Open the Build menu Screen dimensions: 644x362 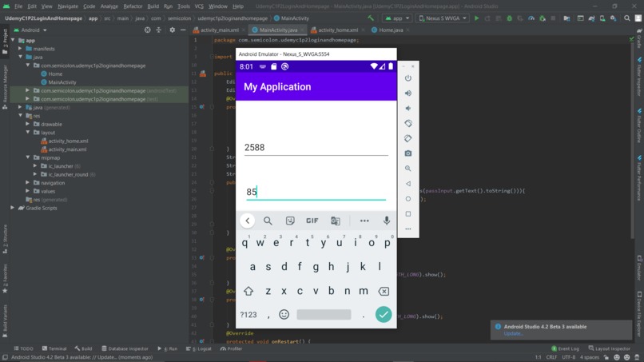(x=153, y=6)
